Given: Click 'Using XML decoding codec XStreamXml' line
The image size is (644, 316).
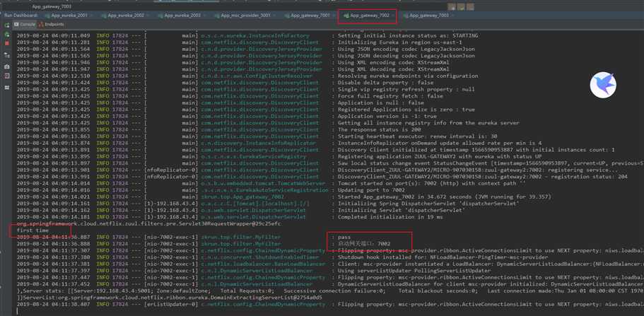Looking at the screenshot, I should [x=394, y=69].
